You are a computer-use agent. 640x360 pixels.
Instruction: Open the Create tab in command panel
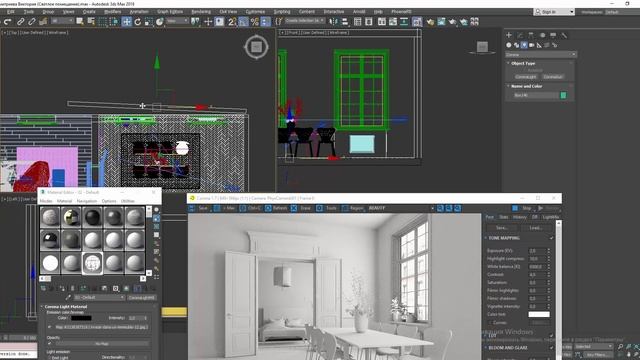coord(509,36)
